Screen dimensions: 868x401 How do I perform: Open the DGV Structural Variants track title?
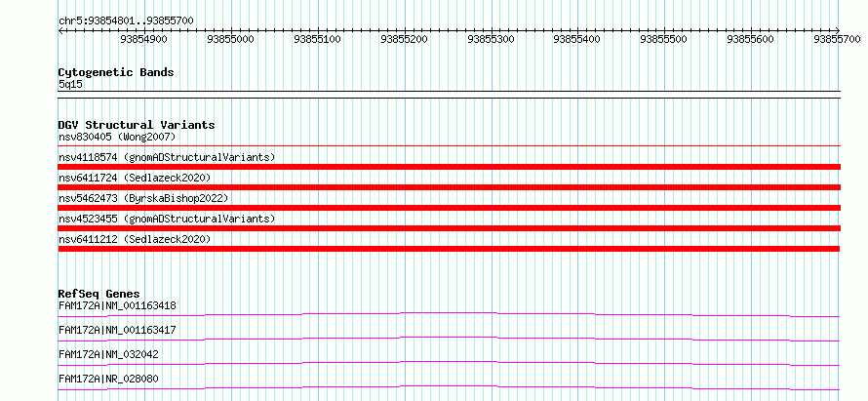137,125
